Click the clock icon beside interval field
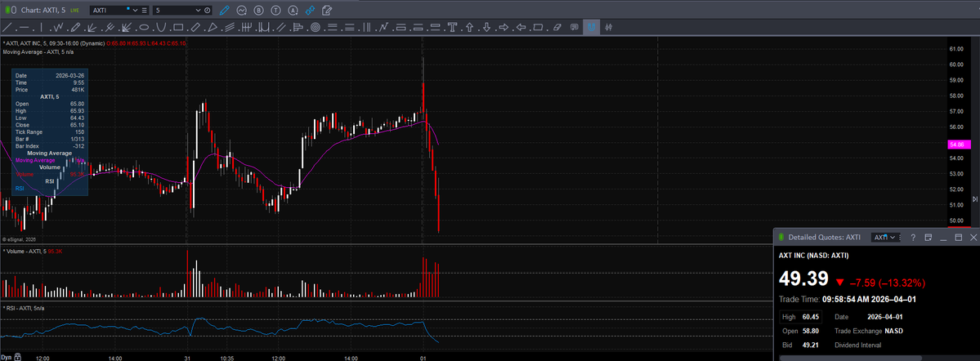Screen dimensions: 980x361 coord(208,11)
